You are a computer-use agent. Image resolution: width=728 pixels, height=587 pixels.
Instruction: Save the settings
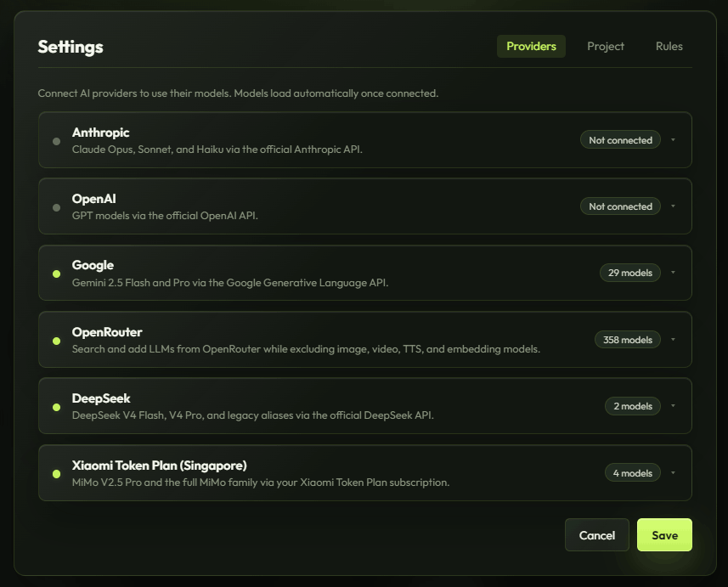(664, 535)
